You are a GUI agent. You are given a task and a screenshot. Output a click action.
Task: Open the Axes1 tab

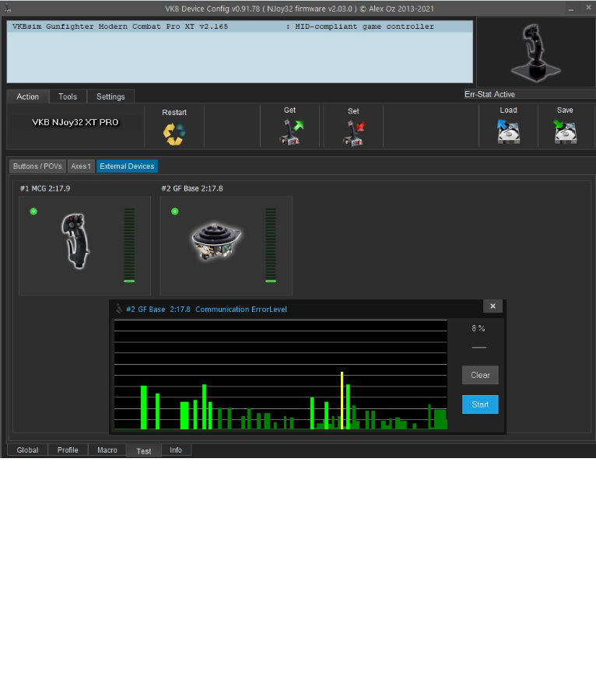pyautogui.click(x=81, y=166)
